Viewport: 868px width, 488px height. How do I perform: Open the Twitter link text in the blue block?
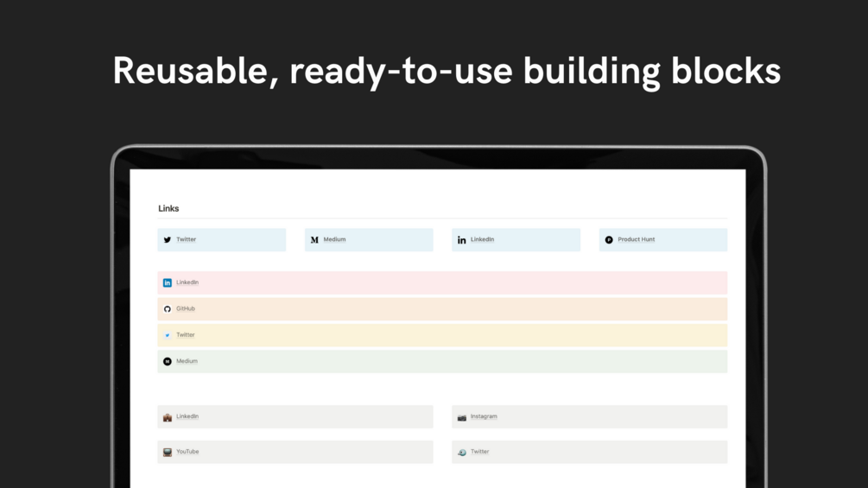187,240
